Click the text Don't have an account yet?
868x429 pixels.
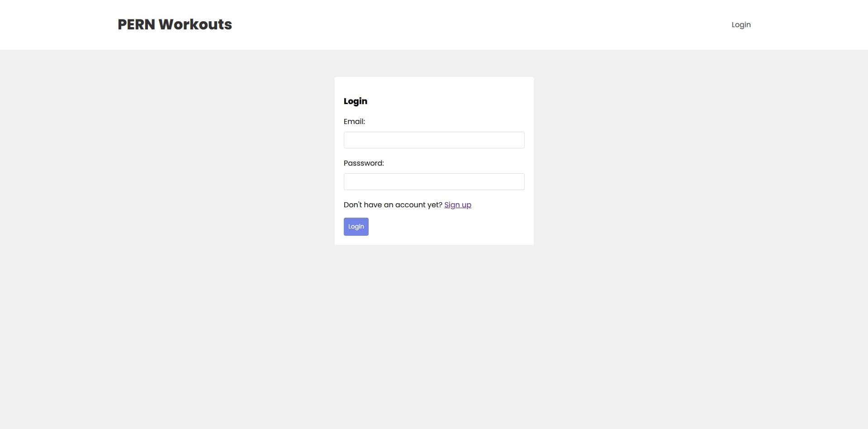393,205
